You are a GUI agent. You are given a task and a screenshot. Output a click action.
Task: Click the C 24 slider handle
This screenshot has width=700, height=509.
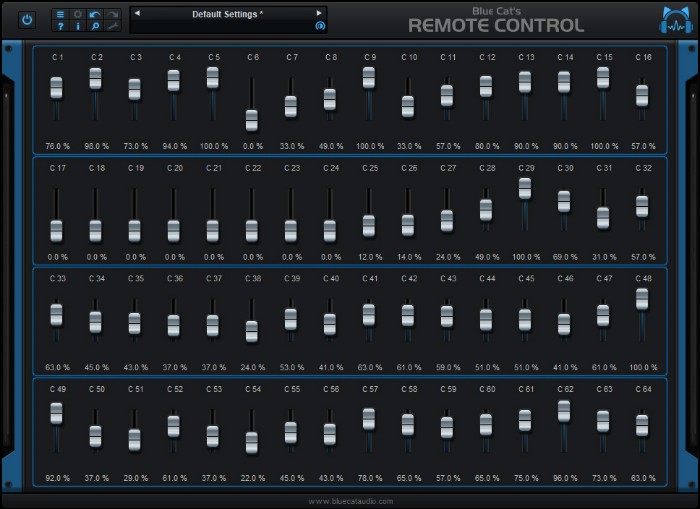(x=330, y=231)
